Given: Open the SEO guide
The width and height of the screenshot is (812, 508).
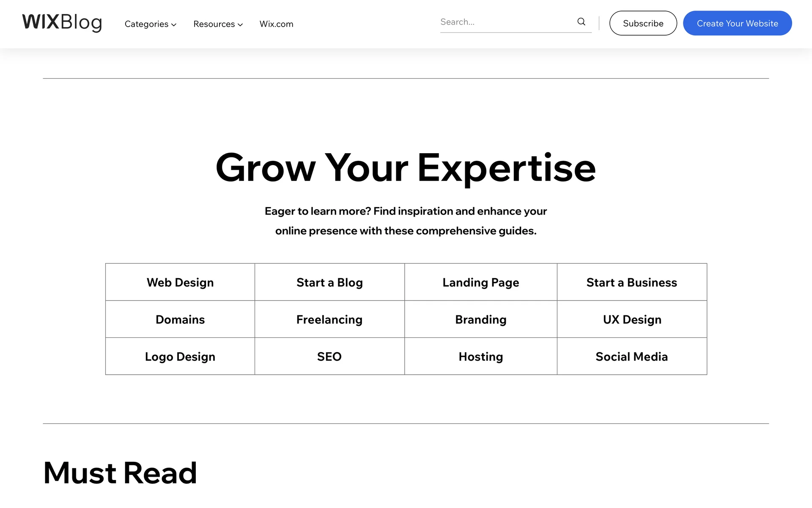Looking at the screenshot, I should [329, 356].
